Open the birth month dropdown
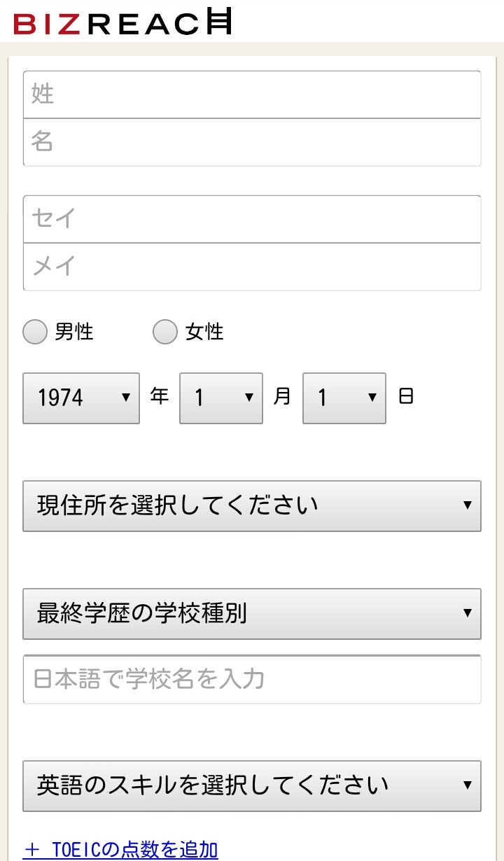The width and height of the screenshot is (504, 861). pos(220,398)
